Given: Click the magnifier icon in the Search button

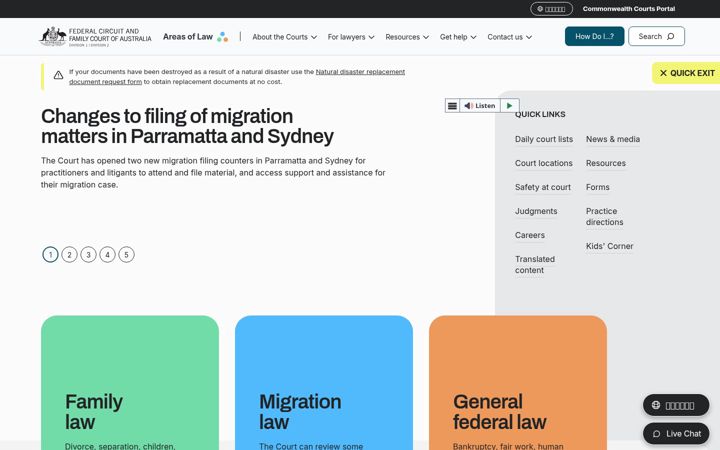Looking at the screenshot, I should coord(670,36).
